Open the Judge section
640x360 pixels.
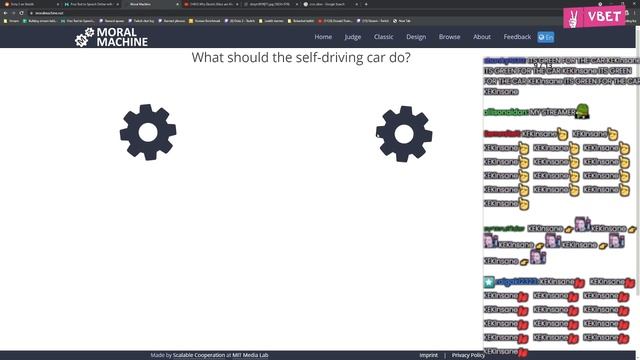pyautogui.click(x=353, y=37)
